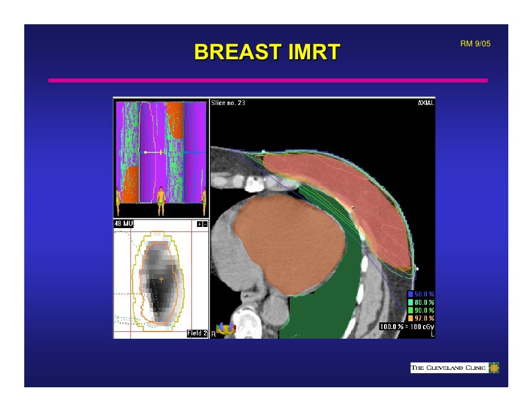Click the Slice no. 23 label
The image size is (532, 411).
tap(228, 103)
